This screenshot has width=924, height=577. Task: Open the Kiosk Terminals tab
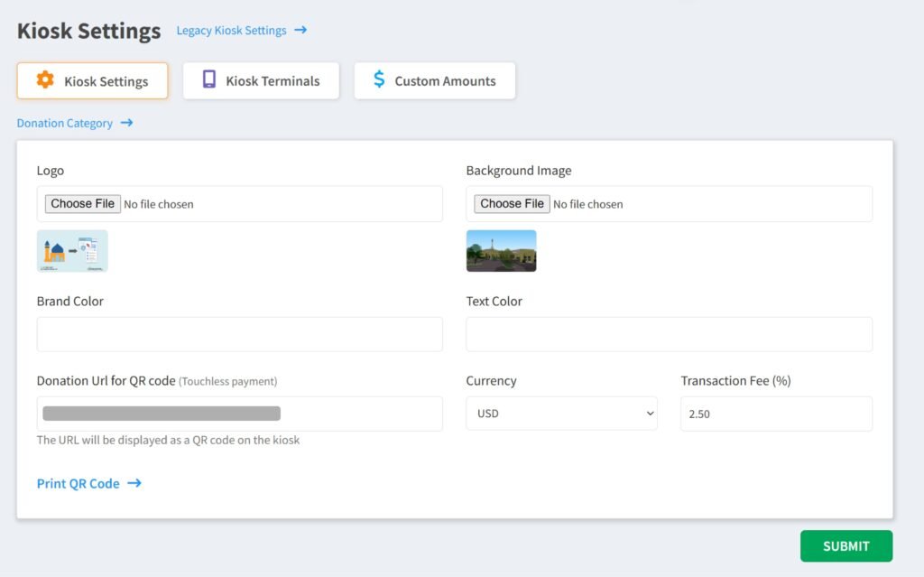point(261,80)
